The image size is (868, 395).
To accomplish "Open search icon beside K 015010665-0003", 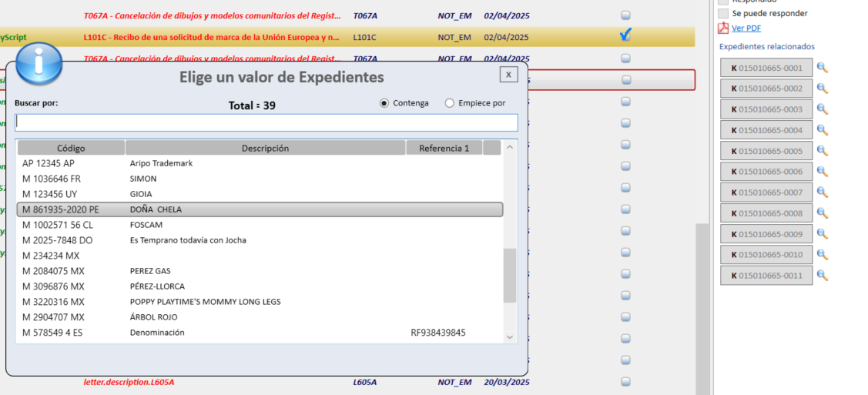I will (822, 109).
